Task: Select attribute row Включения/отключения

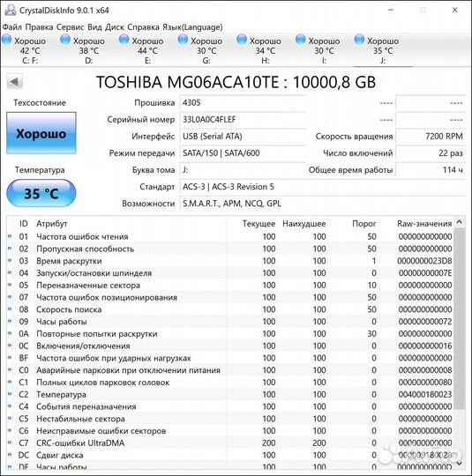Action: [x=230, y=346]
